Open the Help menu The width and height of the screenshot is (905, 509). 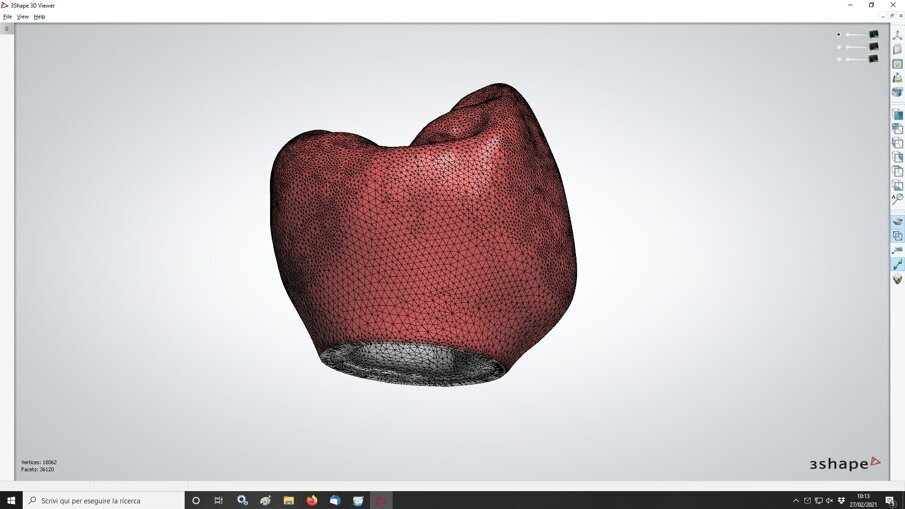[x=39, y=17]
